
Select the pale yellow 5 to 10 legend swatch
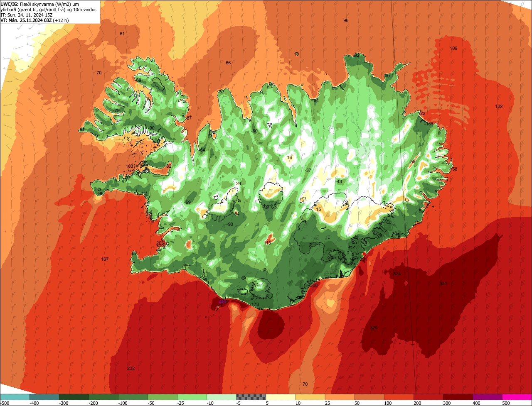[281, 397]
